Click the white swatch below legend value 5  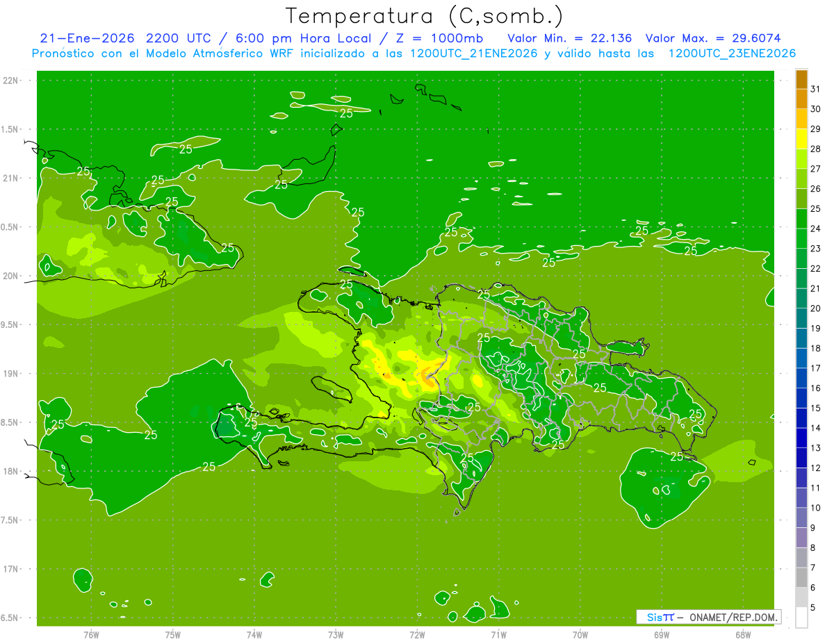tap(801, 618)
